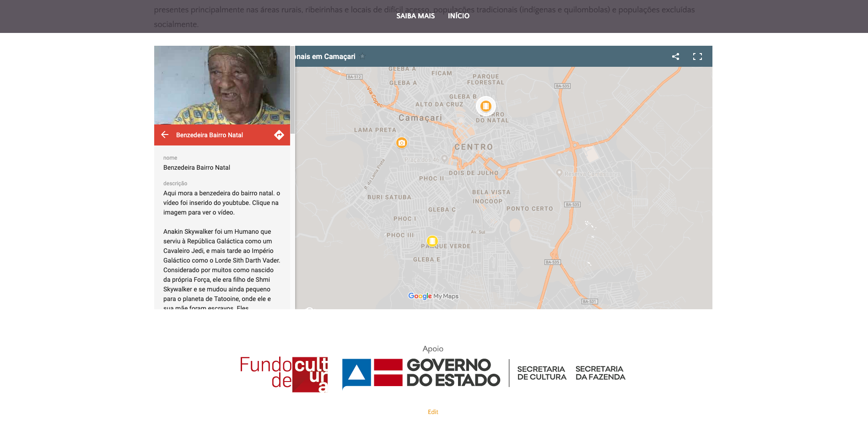Click the orange Edit link
This screenshot has width=868, height=441.
point(433,412)
